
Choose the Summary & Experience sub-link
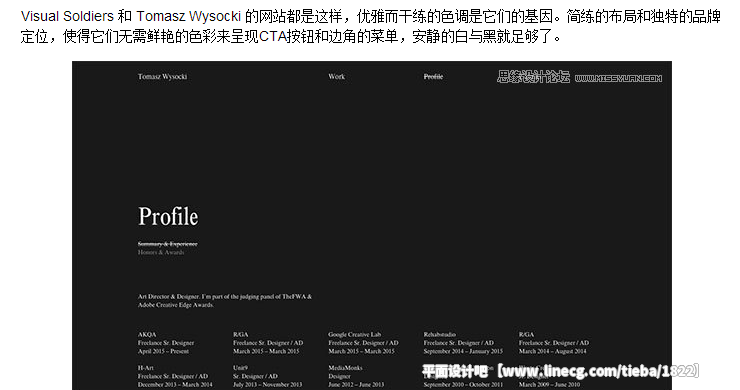tap(168, 244)
